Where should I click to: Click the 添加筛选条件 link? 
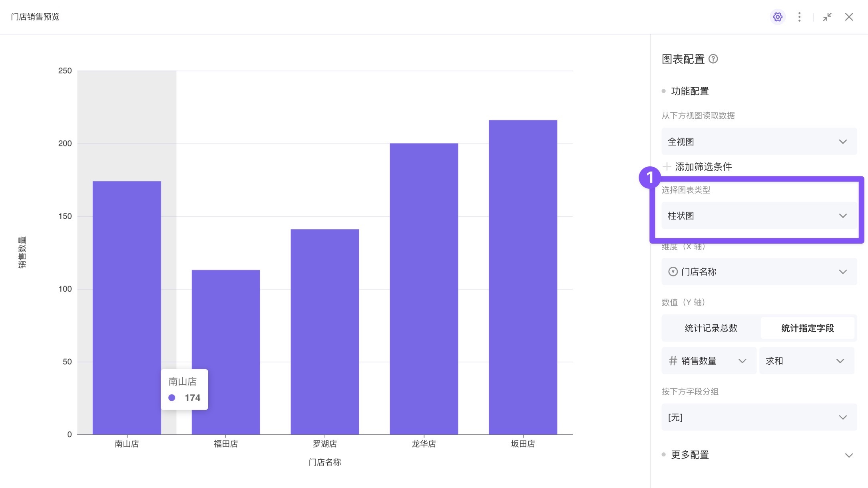[x=703, y=166]
